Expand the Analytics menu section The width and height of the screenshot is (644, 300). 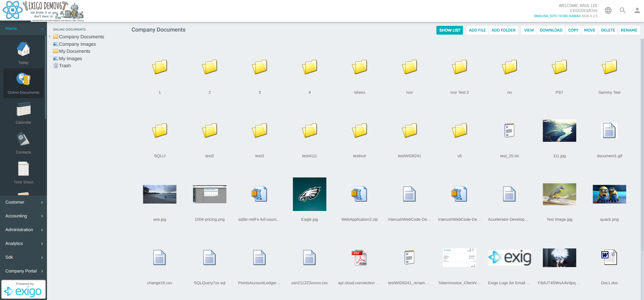(x=23, y=244)
